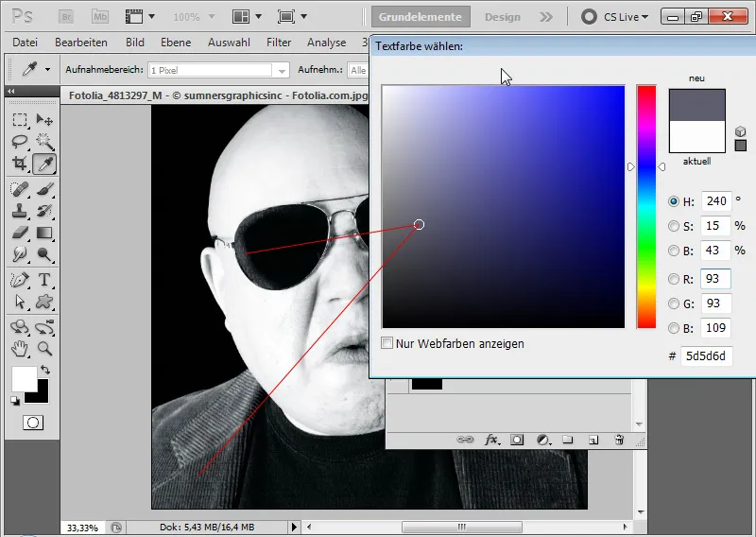756x537 pixels.
Task: Open tool preset picker arrow
Action: point(48,69)
